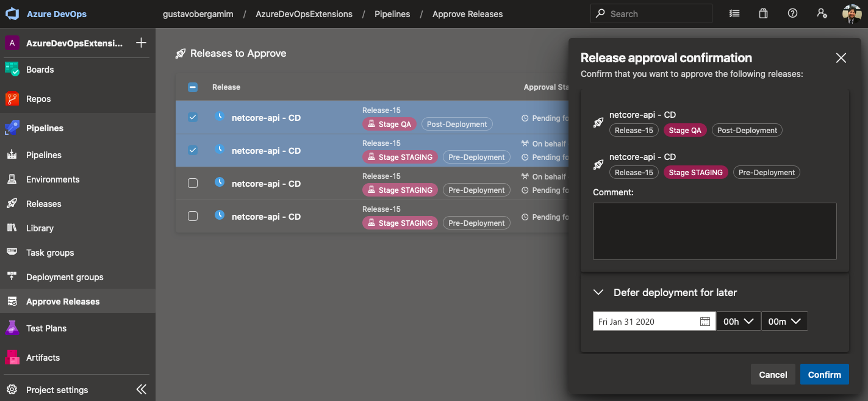
Task: Open the user settings icon
Action: [x=822, y=13]
